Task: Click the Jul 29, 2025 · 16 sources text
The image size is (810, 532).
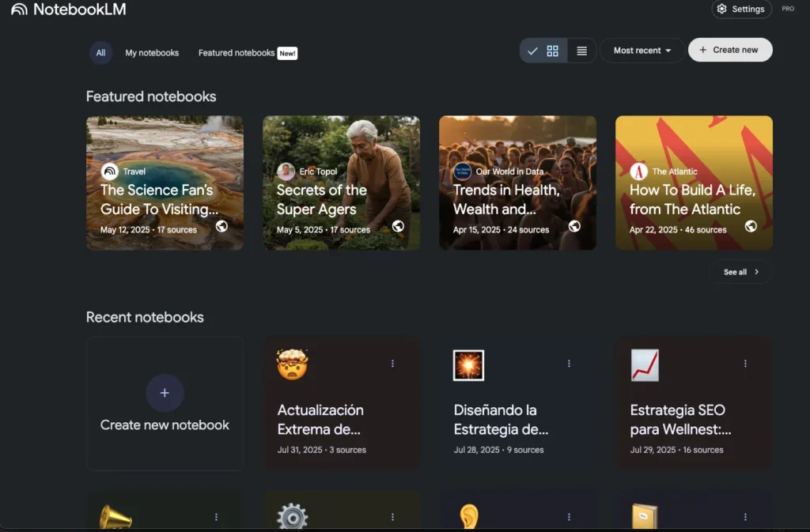Action: click(x=677, y=450)
